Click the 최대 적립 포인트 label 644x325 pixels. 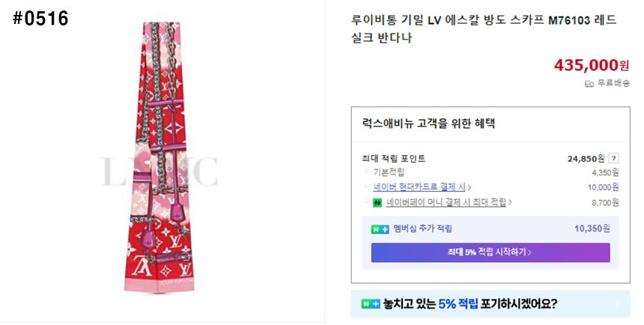393,158
